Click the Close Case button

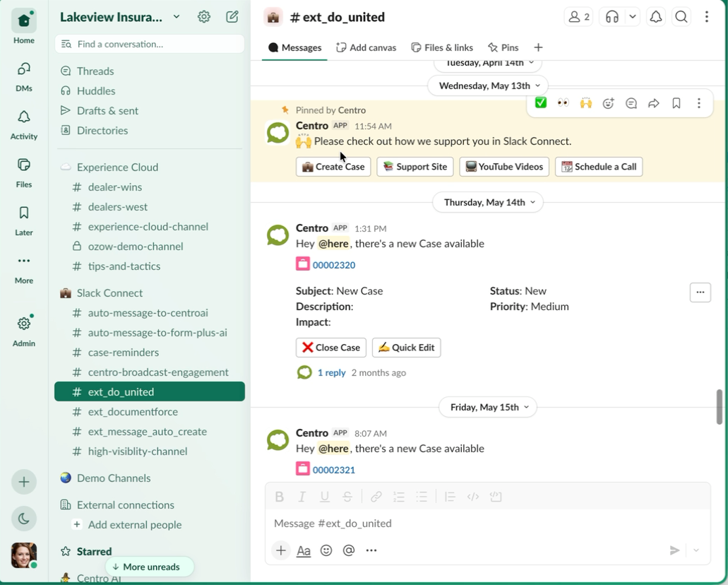coord(331,348)
